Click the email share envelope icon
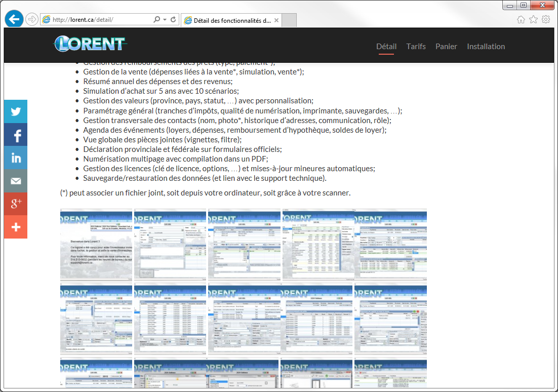This screenshot has height=392, width=558. click(x=16, y=181)
